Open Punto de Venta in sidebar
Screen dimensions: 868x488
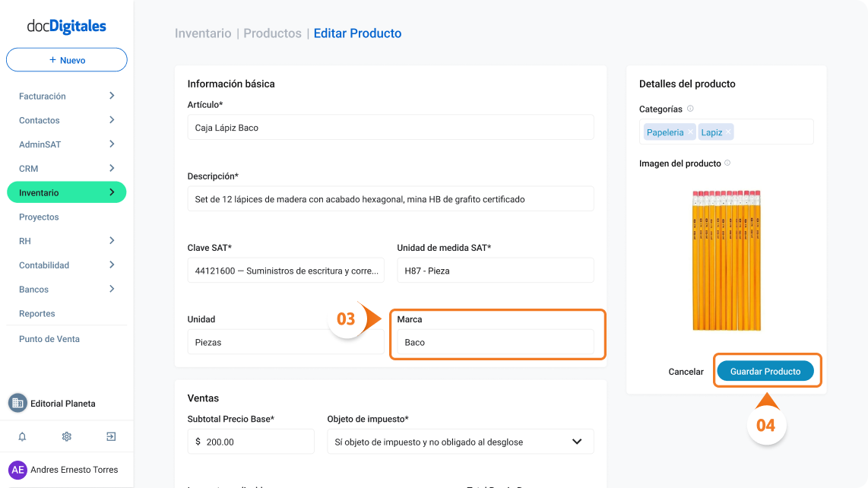pyautogui.click(x=49, y=339)
